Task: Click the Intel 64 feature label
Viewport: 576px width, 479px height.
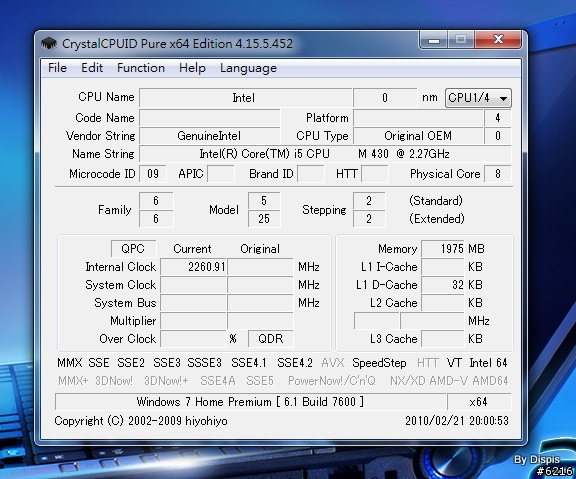Action: (488, 363)
